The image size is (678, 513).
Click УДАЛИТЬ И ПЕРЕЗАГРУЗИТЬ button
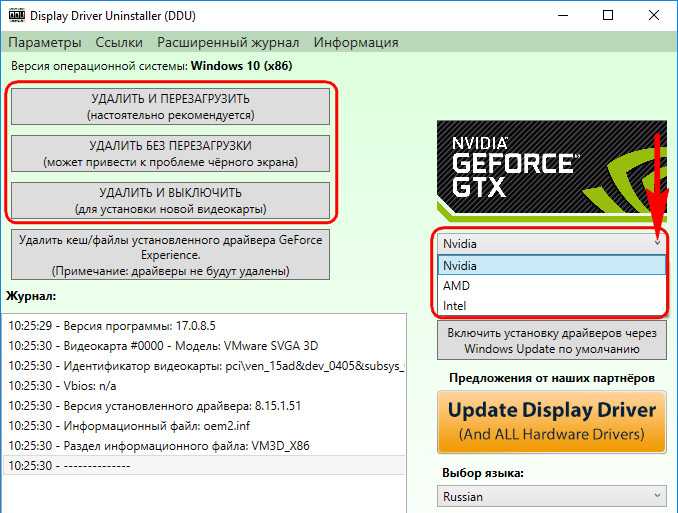tap(170, 107)
